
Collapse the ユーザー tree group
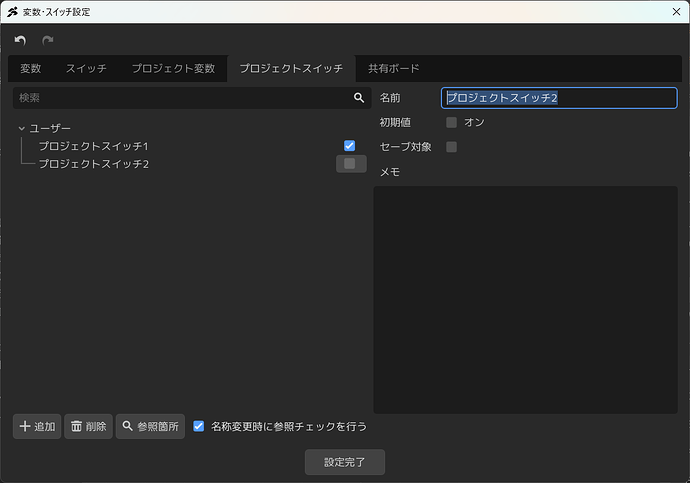[22, 128]
